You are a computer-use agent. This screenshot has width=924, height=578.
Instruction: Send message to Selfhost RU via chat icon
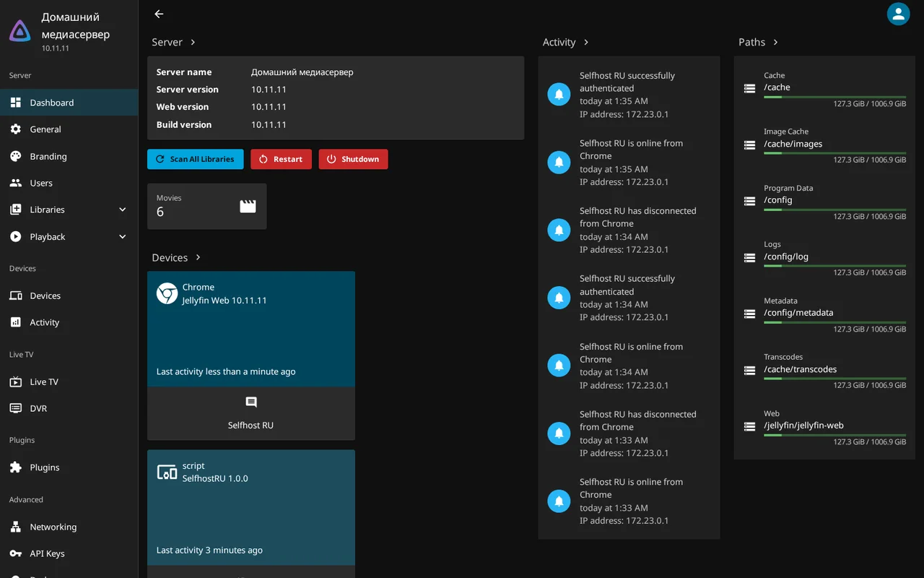pyautogui.click(x=251, y=402)
